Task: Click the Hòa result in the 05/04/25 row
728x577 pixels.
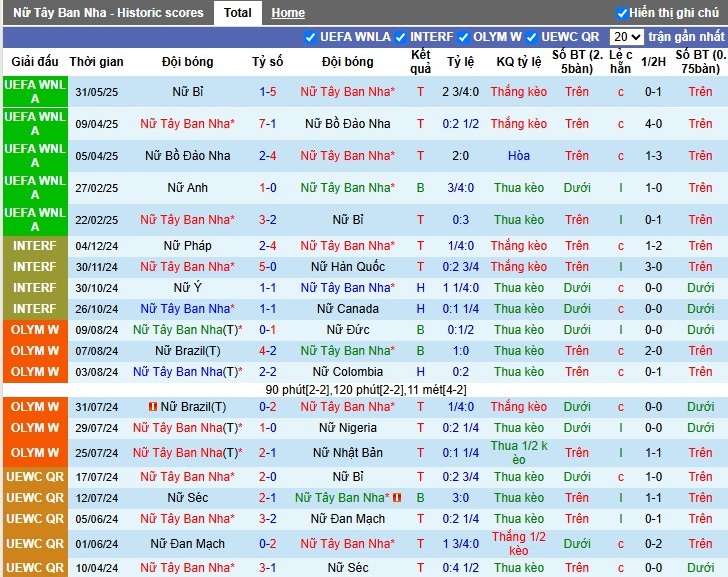Action: [519, 156]
